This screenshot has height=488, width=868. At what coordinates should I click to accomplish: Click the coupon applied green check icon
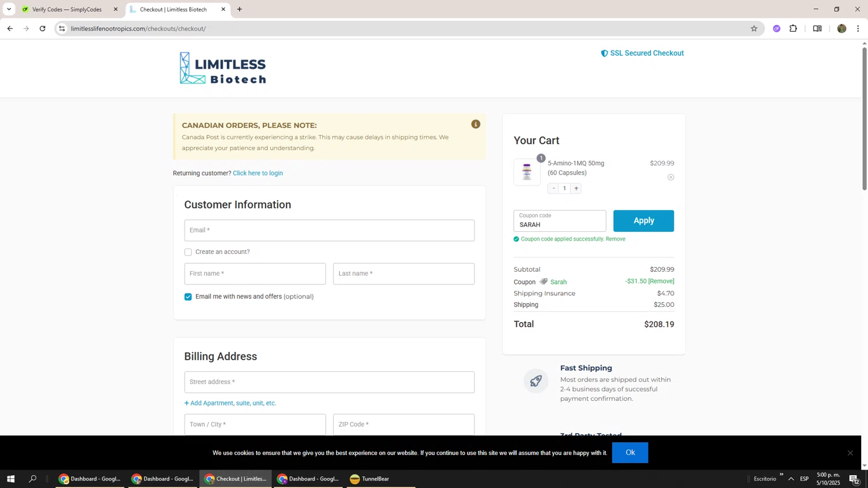[x=516, y=239]
